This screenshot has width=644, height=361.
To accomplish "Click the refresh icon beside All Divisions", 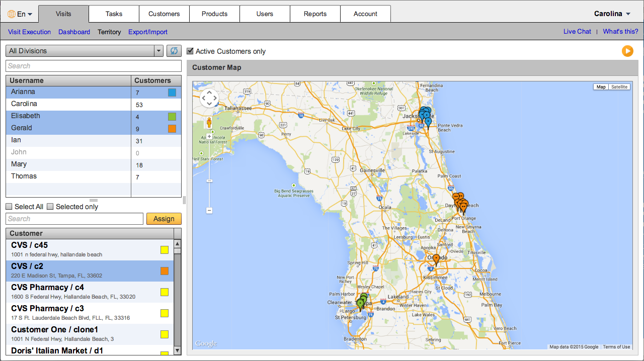I will tap(174, 51).
